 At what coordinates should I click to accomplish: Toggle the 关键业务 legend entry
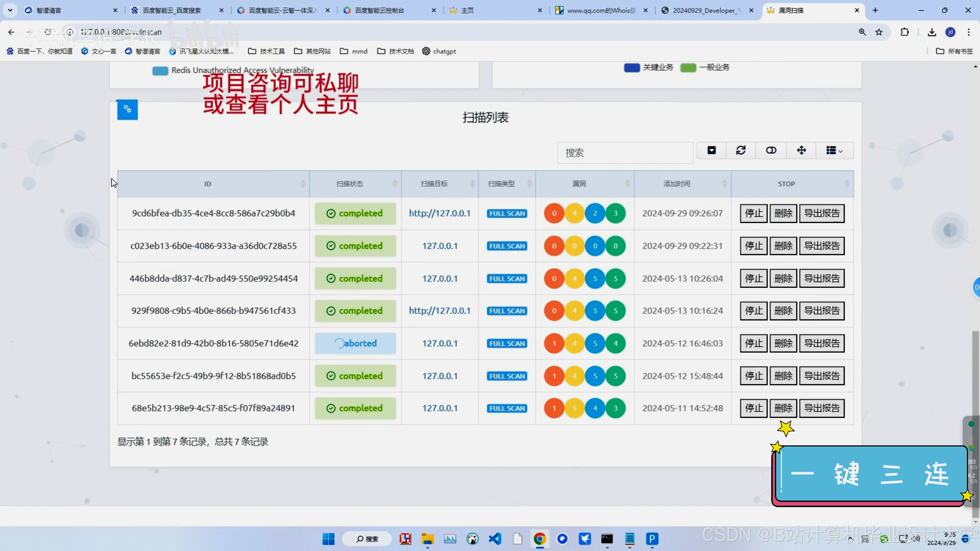pyautogui.click(x=658, y=67)
